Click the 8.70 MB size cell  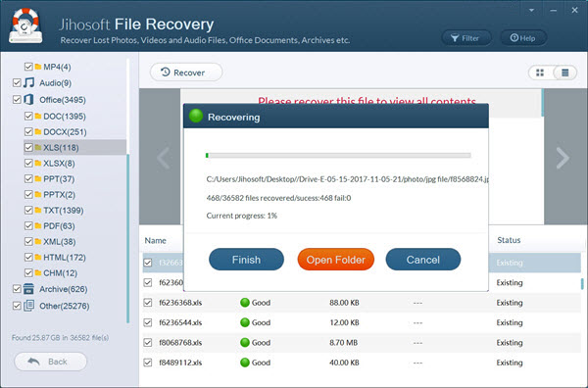(x=344, y=343)
